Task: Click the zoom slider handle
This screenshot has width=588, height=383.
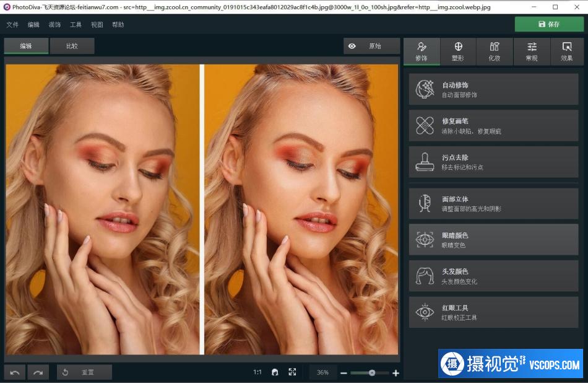Action: pyautogui.click(x=371, y=373)
